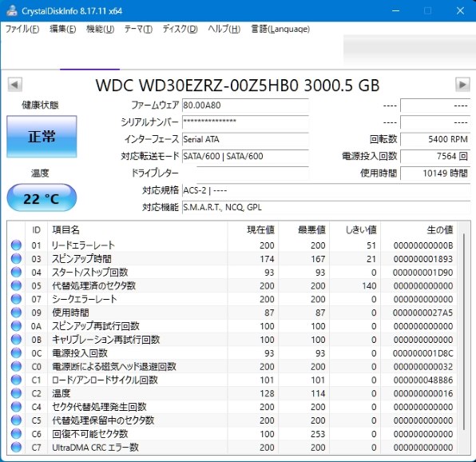The height and width of the screenshot is (462, 476).
Task: Click the 正常 health status button
Action: pos(42,137)
